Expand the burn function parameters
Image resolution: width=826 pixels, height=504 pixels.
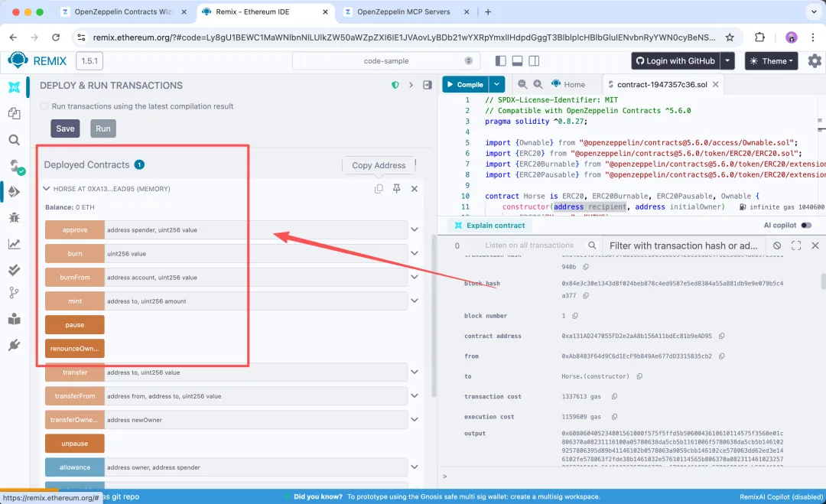tap(415, 253)
